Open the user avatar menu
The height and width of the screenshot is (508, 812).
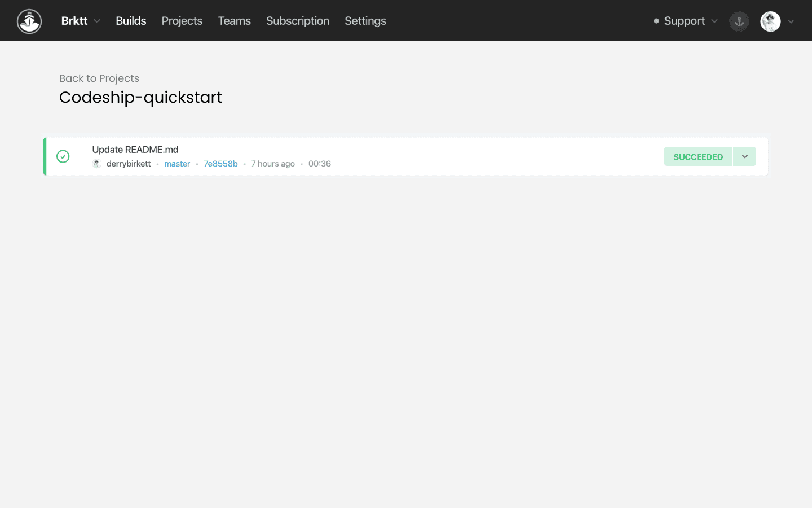coord(770,21)
